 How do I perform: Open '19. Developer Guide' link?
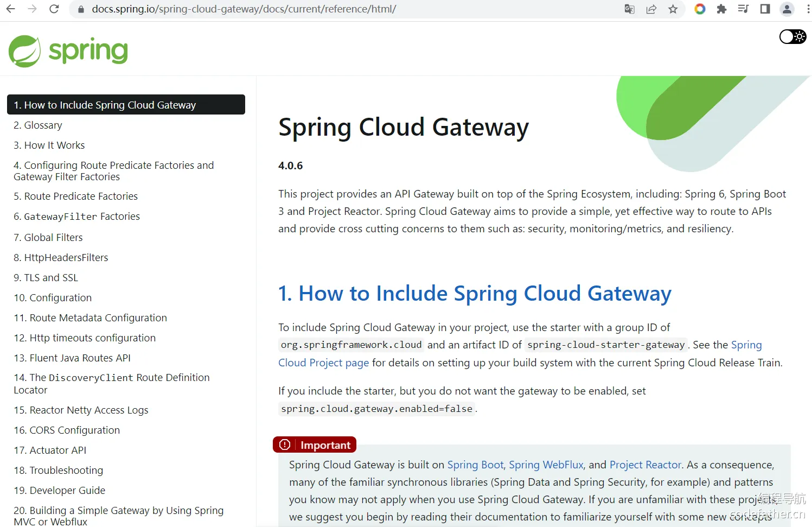[60, 491]
